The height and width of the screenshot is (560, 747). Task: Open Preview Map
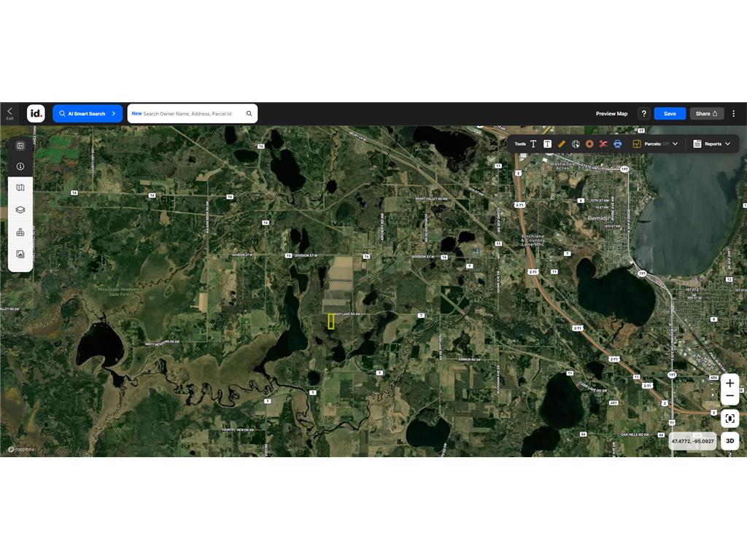click(x=612, y=114)
